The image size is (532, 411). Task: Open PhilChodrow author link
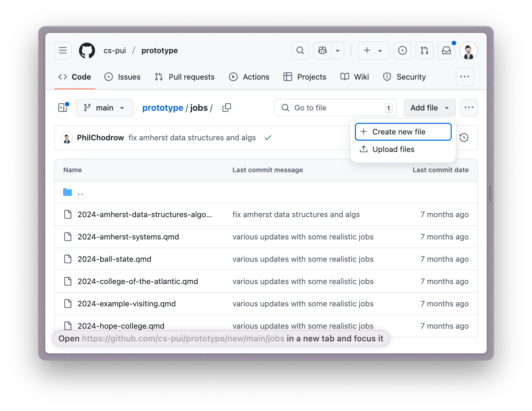[100, 138]
